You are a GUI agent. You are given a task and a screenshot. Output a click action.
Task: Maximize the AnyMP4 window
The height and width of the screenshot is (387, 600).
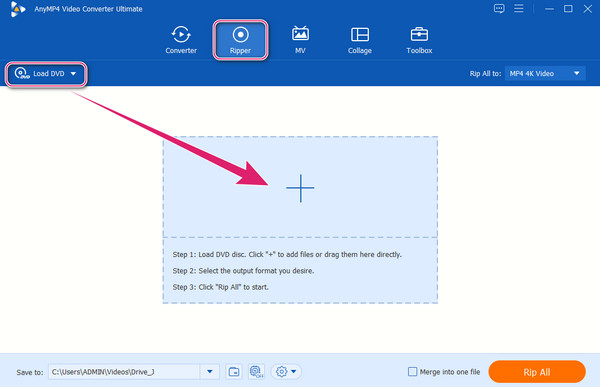(568, 8)
